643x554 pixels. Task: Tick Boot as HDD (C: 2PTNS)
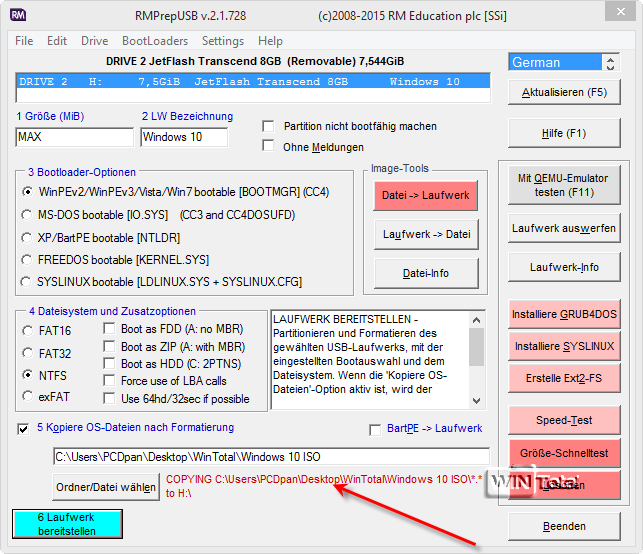pos(109,363)
